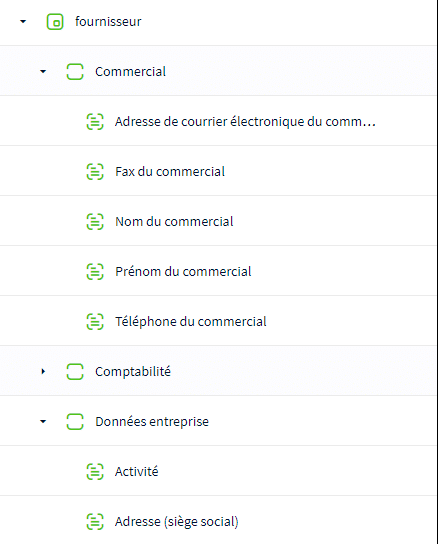Select the Fax du commercial field
438x544 pixels.
point(218,171)
